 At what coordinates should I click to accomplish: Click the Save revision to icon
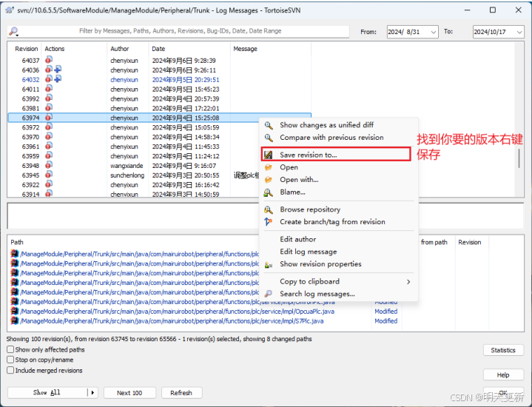[268, 155]
